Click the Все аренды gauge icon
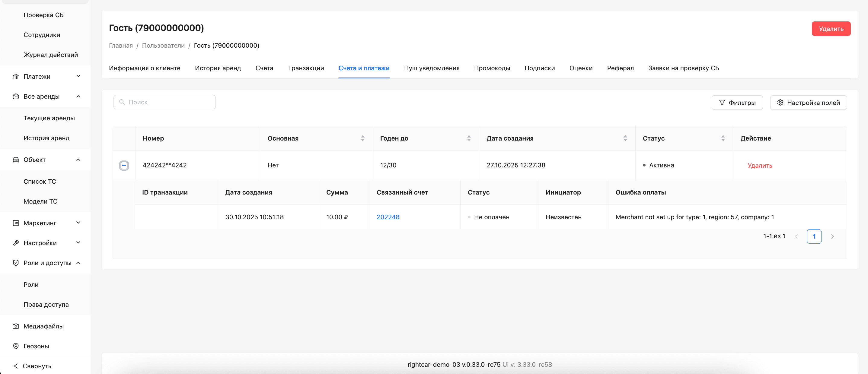Image resolution: width=868 pixels, height=374 pixels. coord(15,96)
